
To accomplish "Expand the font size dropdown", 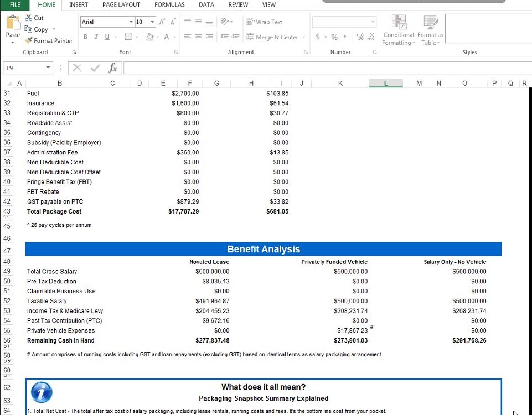I will point(152,22).
